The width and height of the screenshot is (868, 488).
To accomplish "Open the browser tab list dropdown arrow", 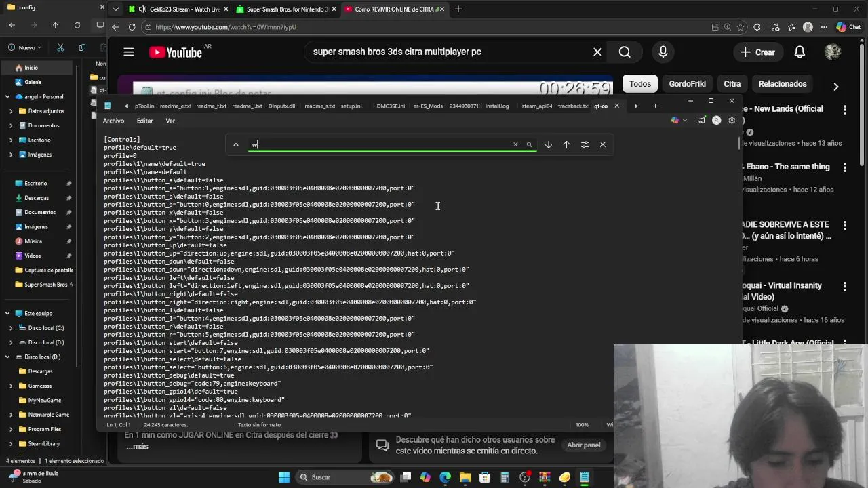I will click(115, 9).
